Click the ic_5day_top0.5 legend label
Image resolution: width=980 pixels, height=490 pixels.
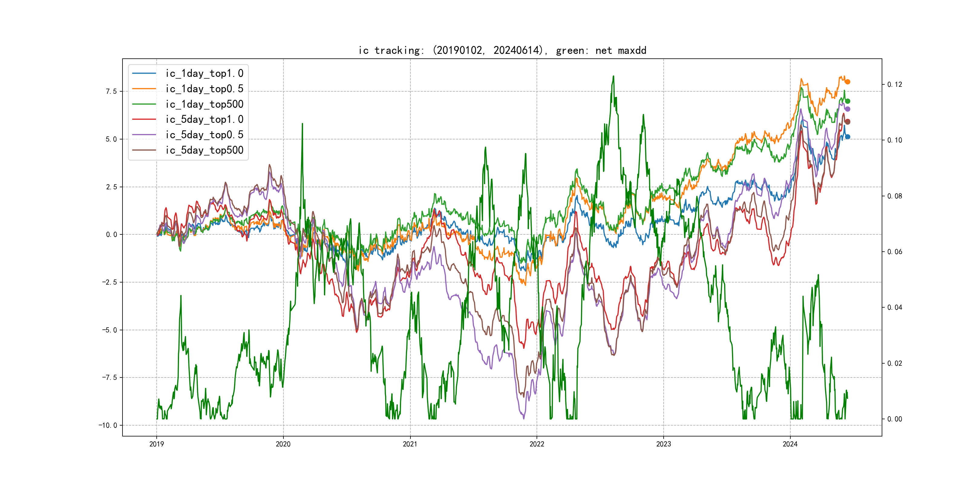point(204,135)
